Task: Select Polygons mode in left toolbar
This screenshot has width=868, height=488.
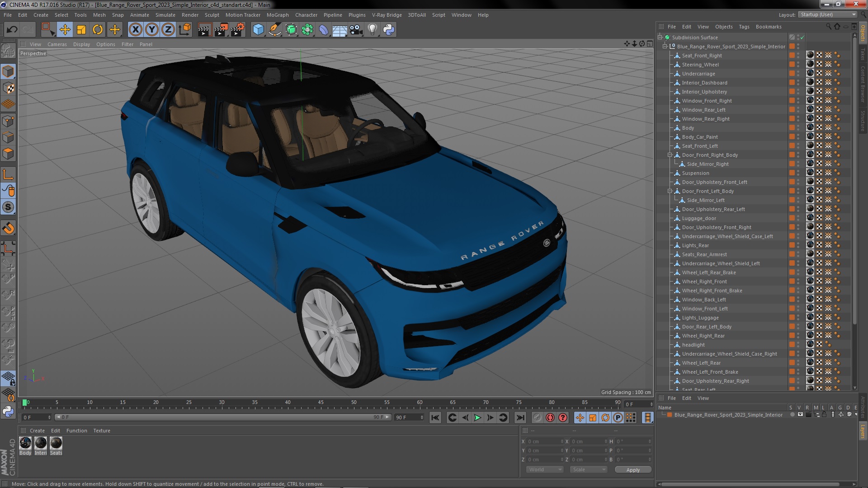Action: click(8, 154)
